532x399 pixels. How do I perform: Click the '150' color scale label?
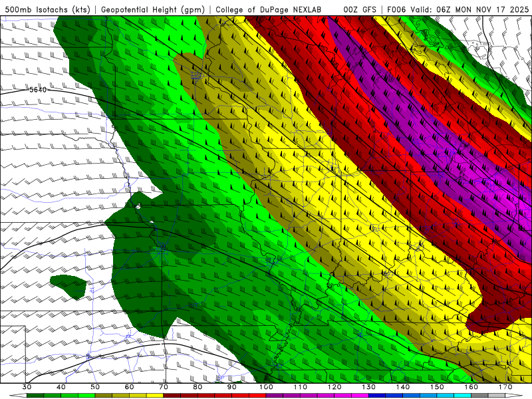point(437,387)
